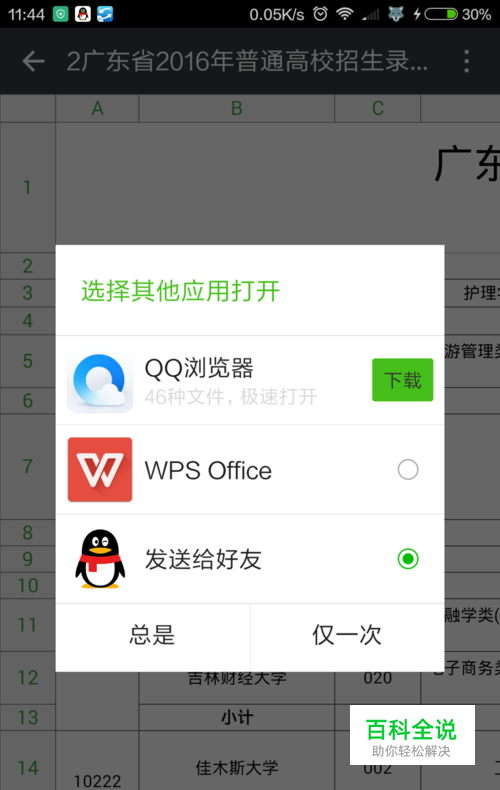Viewport: 500px width, 790px height.
Task: Tap the Wi-Fi status bar icon
Action: [x=345, y=14]
